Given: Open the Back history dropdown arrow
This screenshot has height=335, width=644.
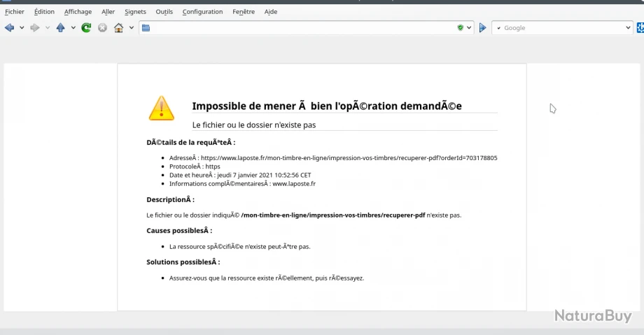Looking at the screenshot, I should [x=22, y=28].
